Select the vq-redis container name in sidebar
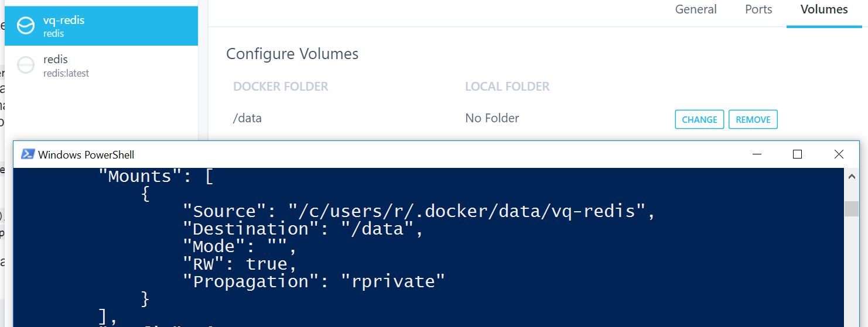Viewport: 868px width, 327px height. [x=64, y=20]
